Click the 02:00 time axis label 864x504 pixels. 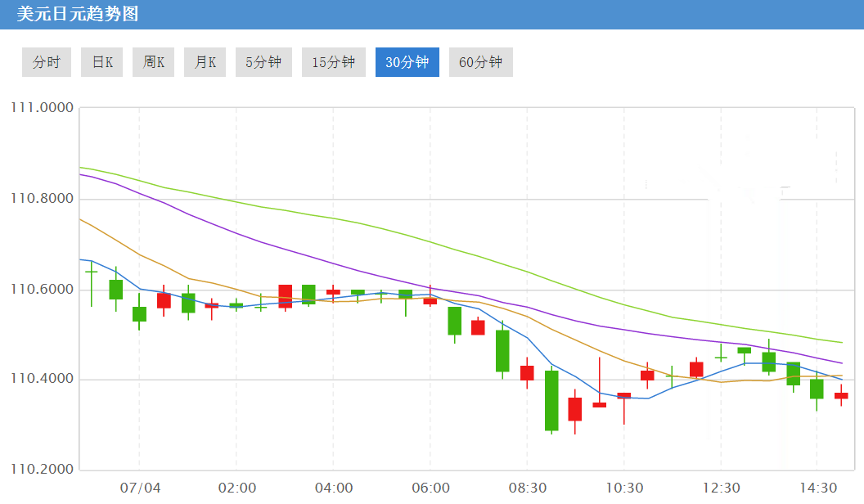pos(237,488)
